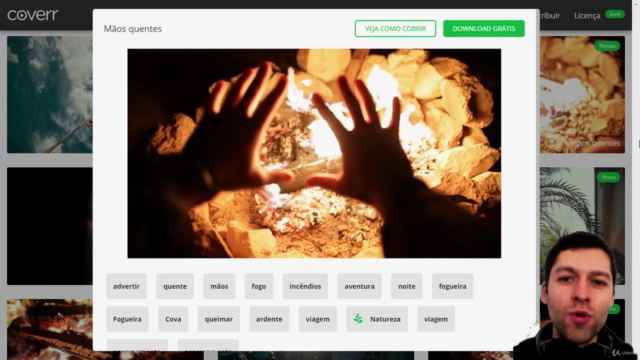Select the 'queimar' tag
Screen dimensions: 640x360
[x=218, y=319]
